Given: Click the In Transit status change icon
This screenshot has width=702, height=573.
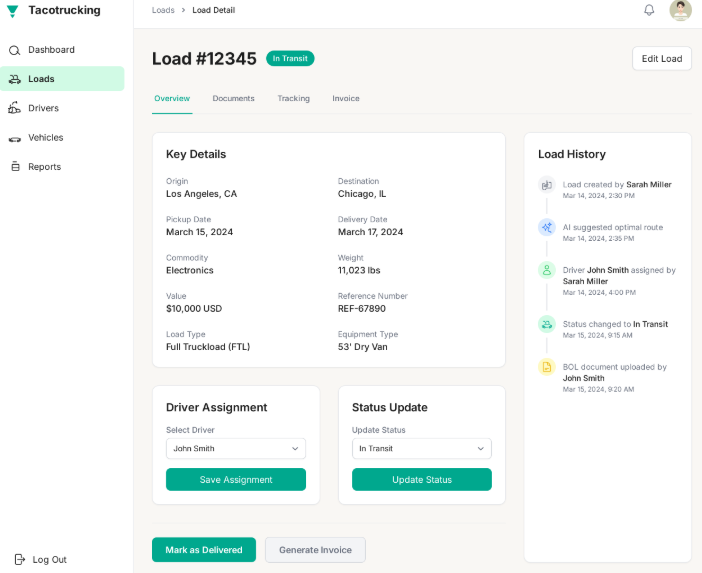Looking at the screenshot, I should (547, 324).
